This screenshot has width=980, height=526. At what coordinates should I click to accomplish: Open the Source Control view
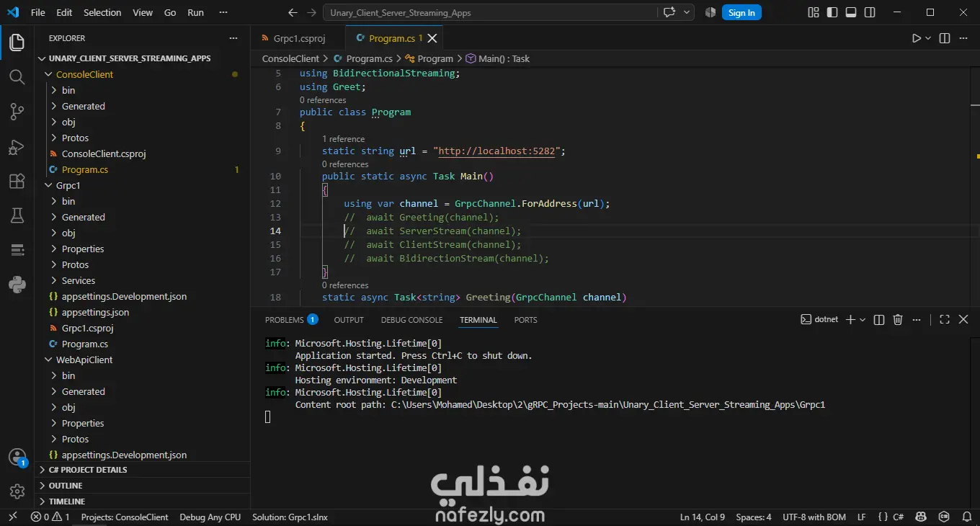[17, 112]
